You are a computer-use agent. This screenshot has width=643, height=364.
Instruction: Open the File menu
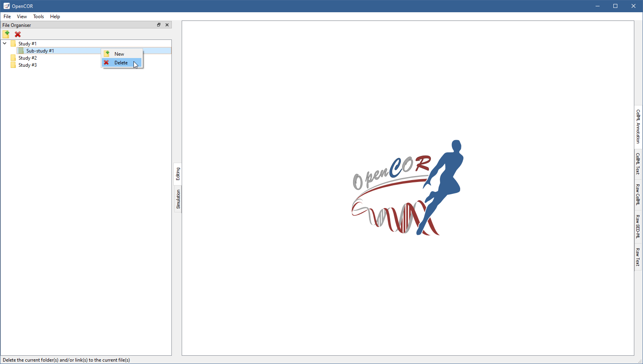pos(7,17)
